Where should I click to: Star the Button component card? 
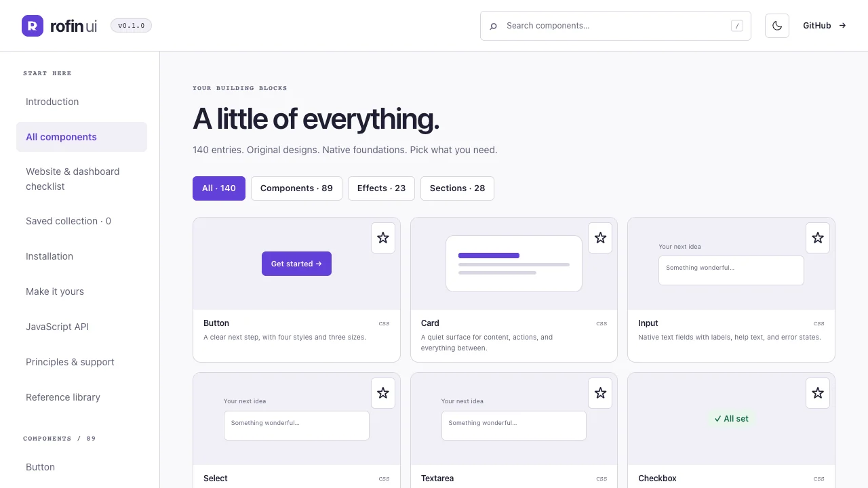pos(383,238)
